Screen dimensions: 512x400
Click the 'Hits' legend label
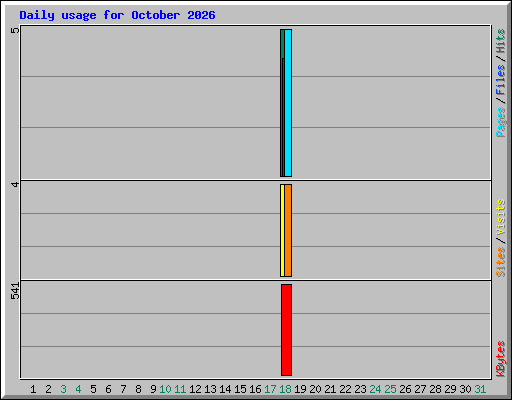coord(501,41)
